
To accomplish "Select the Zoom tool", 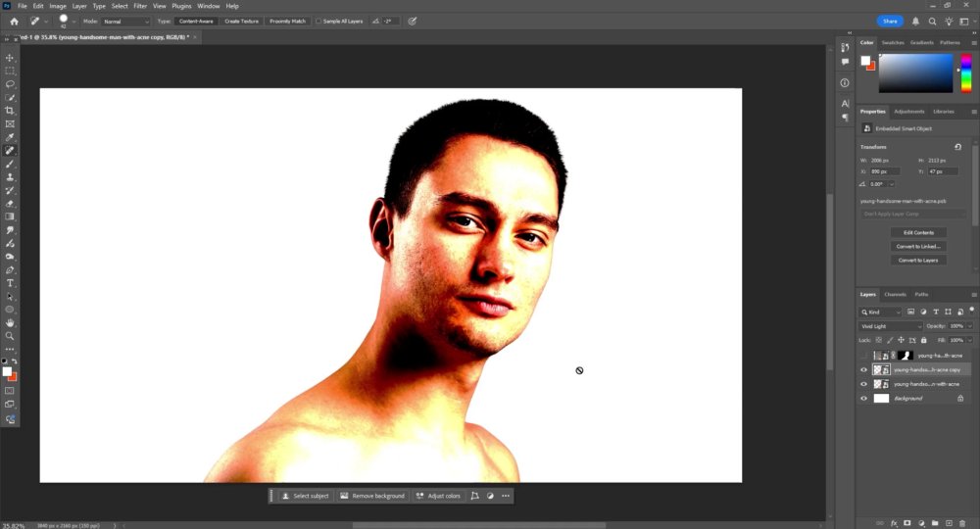I will point(10,336).
